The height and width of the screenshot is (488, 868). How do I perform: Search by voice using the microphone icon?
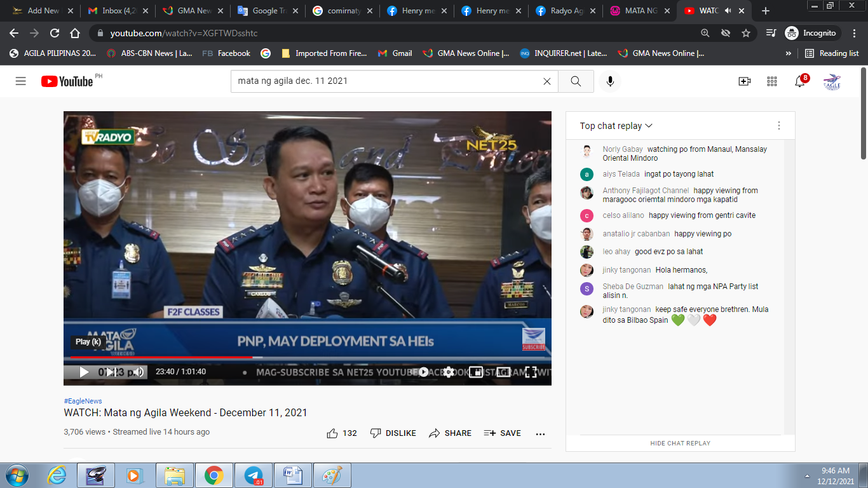[x=609, y=81]
